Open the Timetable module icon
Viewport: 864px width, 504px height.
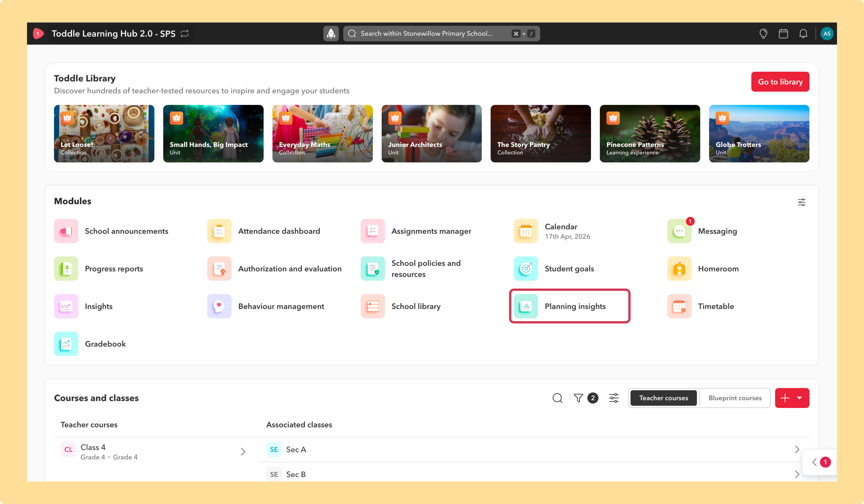coord(679,306)
